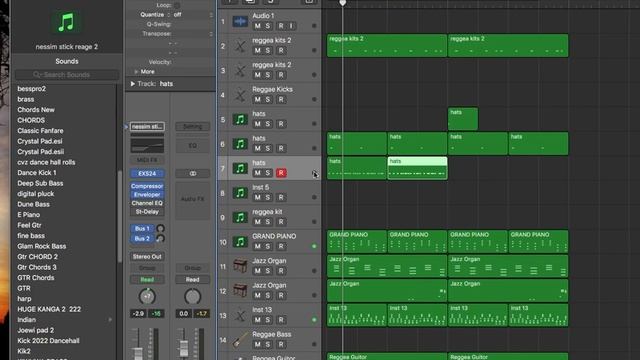Click the Bus 2 send level knob
This screenshot has height=360, width=640.
pyautogui.click(x=160, y=238)
